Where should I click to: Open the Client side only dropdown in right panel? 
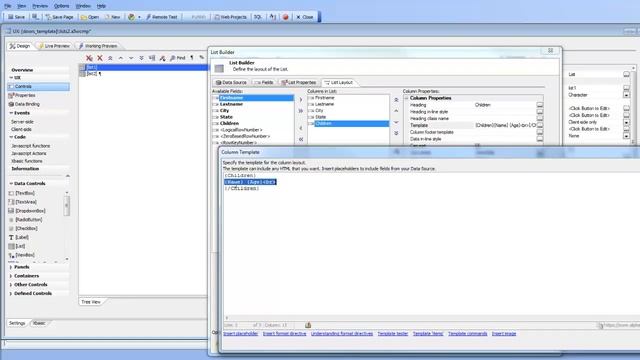tap(626, 122)
